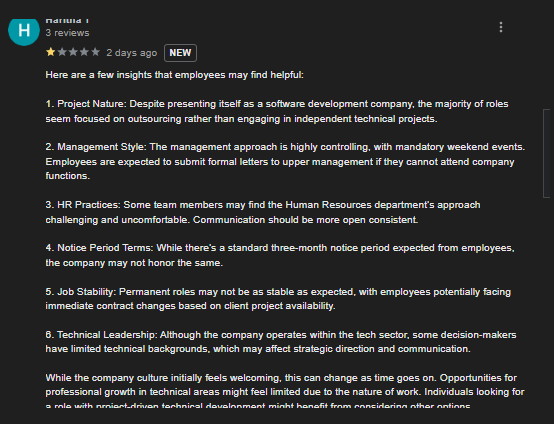This screenshot has height=424, width=554.
Task: Click the first gold rating star
Action: coord(51,52)
